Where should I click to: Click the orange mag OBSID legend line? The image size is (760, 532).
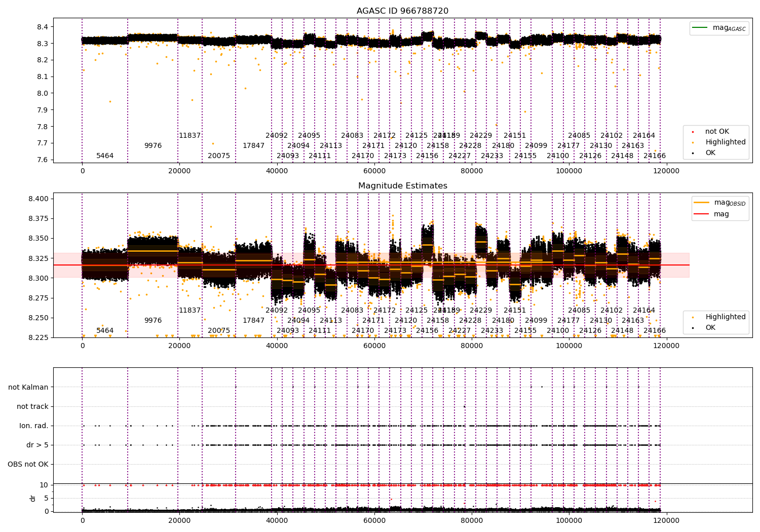click(x=702, y=202)
